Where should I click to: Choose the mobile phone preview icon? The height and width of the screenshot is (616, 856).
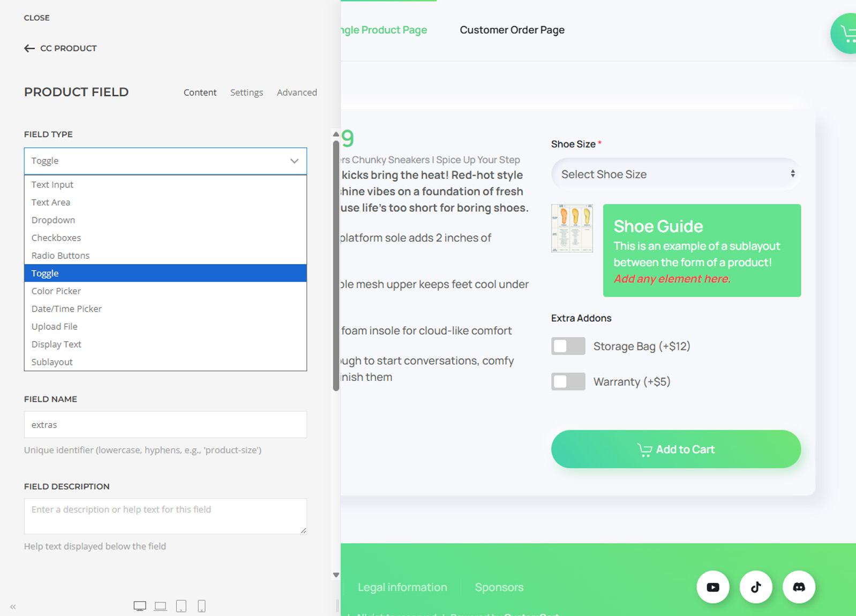(201, 606)
